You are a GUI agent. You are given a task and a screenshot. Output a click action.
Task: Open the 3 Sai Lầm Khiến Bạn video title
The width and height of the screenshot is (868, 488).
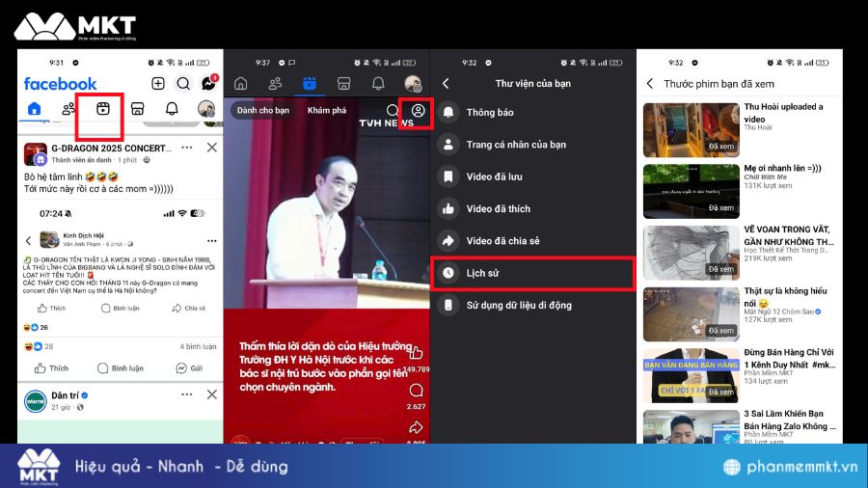coord(789,420)
